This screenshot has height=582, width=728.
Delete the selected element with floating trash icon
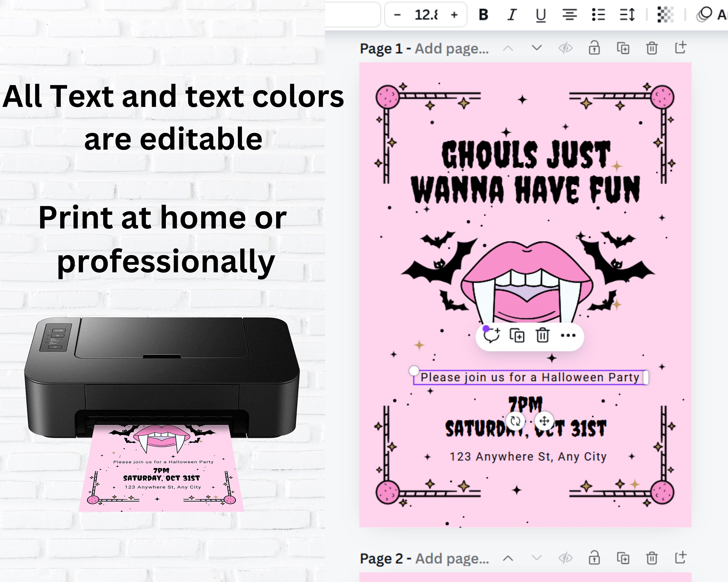pyautogui.click(x=543, y=336)
